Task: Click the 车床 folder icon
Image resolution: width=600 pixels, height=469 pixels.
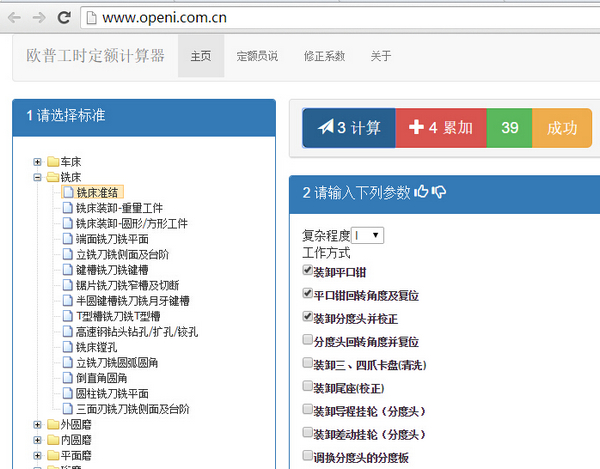Action: 53,162
